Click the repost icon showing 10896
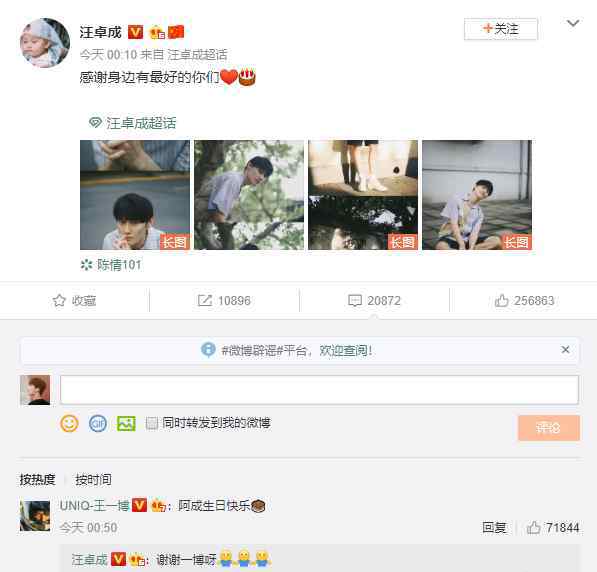 [x=204, y=300]
